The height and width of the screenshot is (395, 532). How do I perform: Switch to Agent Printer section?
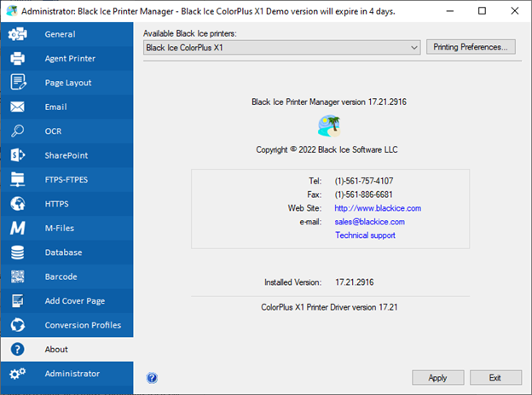pyautogui.click(x=67, y=58)
